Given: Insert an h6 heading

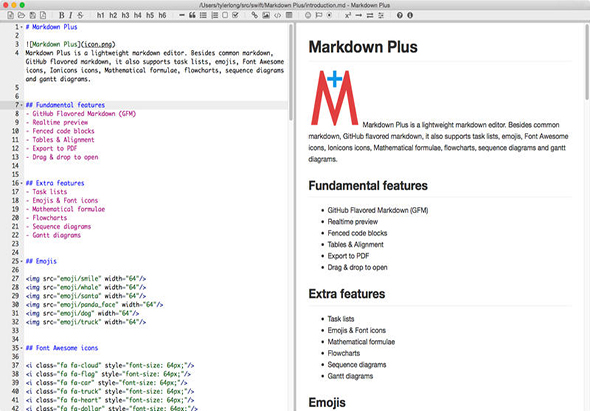Looking at the screenshot, I should click(x=162, y=15).
